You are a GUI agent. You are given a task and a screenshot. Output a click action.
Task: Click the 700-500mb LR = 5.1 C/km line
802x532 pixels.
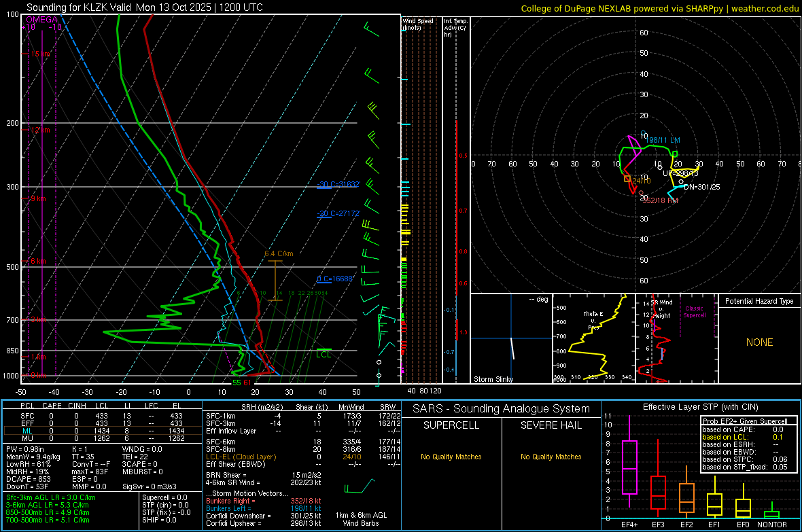(48, 520)
